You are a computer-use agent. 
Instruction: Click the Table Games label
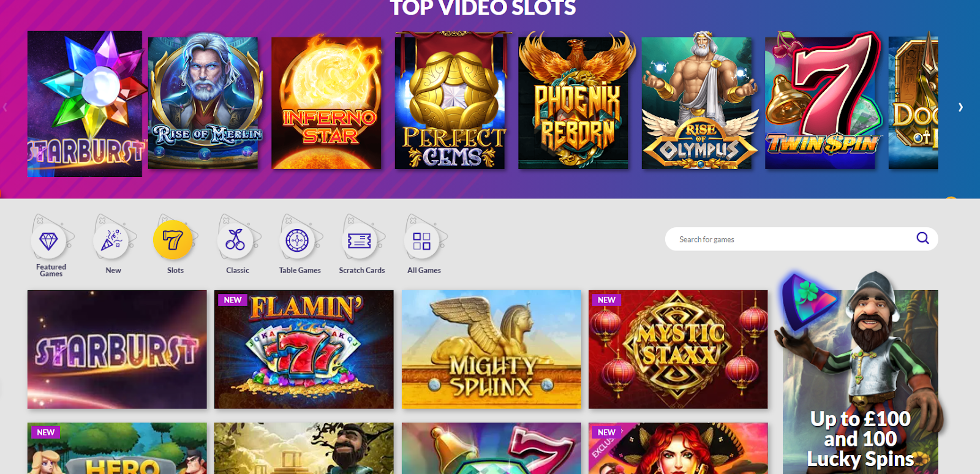(x=300, y=270)
